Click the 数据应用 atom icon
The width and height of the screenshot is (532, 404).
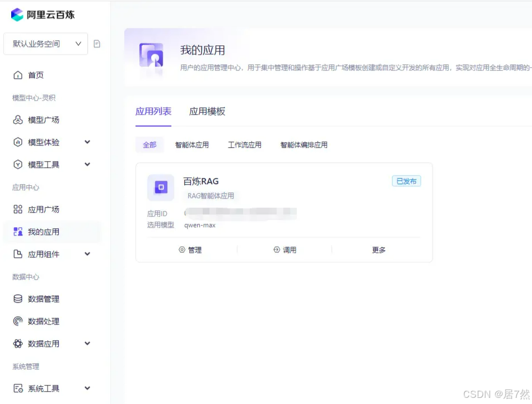(x=18, y=344)
